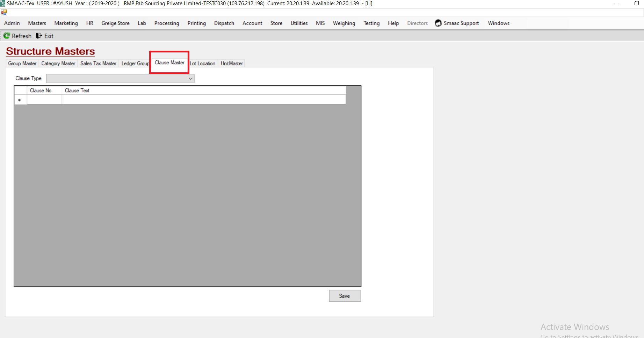Select the new row marker asterisk
The height and width of the screenshot is (338, 644).
[20, 100]
